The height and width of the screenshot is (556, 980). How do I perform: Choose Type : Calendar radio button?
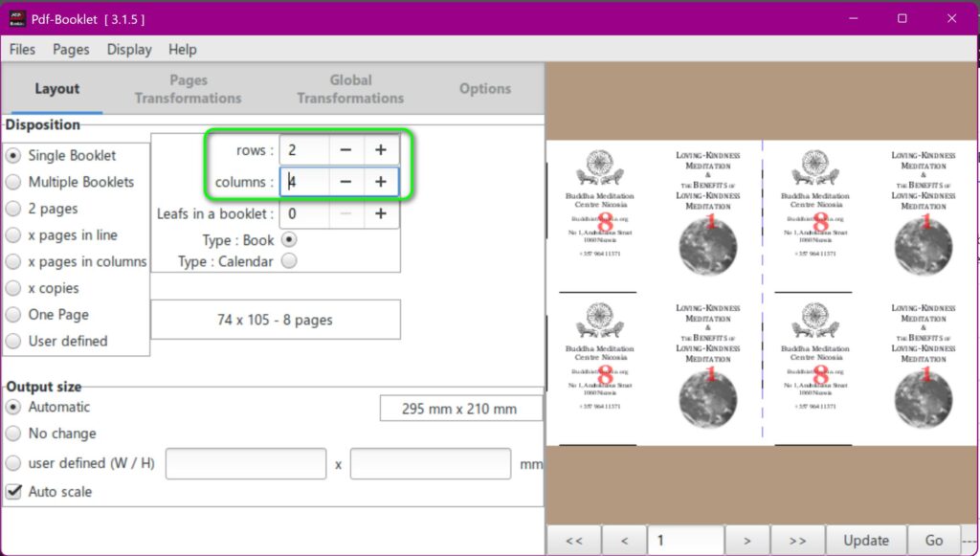pos(289,261)
